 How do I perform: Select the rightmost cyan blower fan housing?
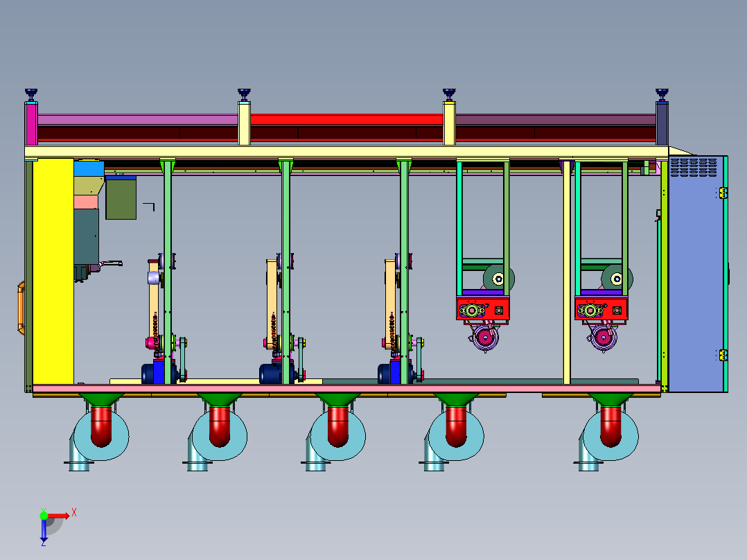coord(610,436)
